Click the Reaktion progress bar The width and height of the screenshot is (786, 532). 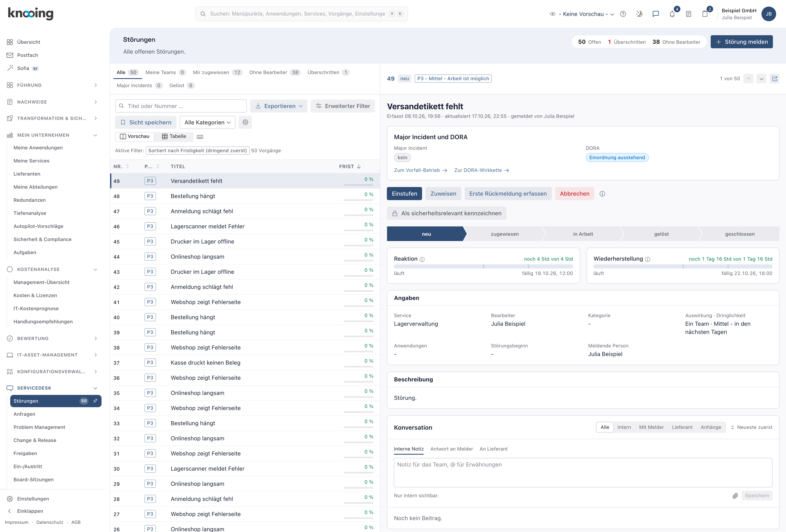click(x=483, y=266)
